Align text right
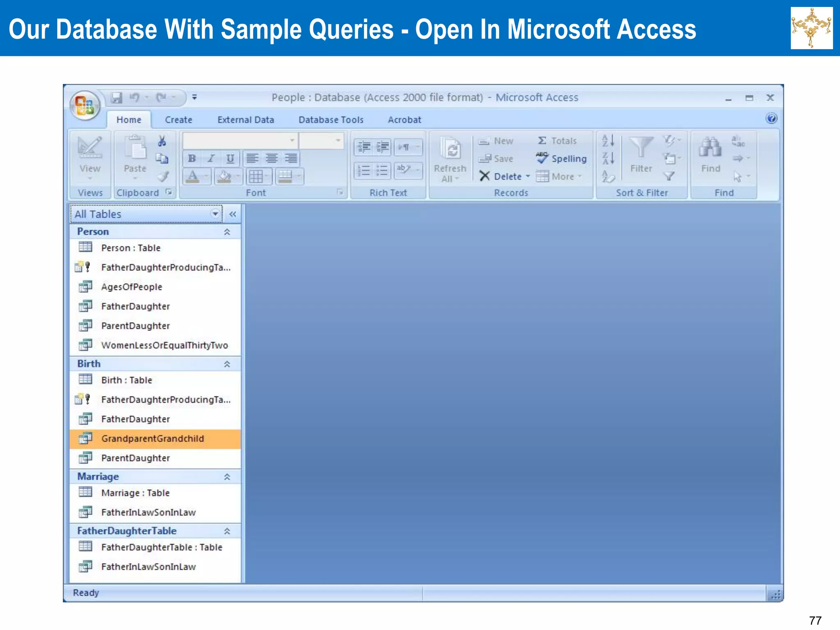This screenshot has width=840, height=630. [x=291, y=158]
